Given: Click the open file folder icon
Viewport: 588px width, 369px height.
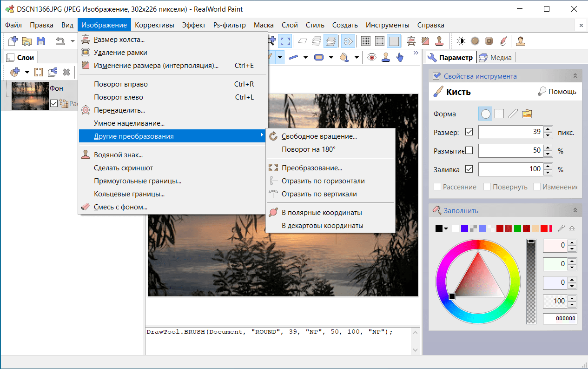Looking at the screenshot, I should 27,41.
